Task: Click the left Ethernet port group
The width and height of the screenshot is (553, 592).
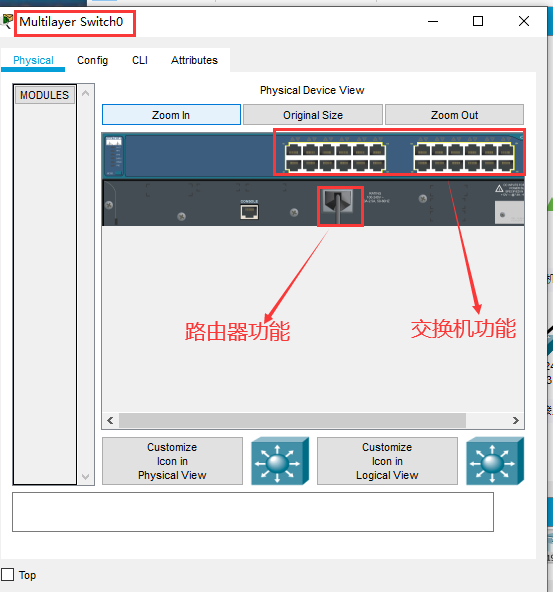Action: coord(335,157)
